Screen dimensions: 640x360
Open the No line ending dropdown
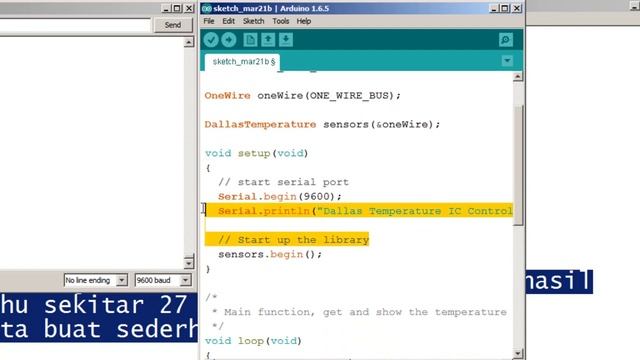point(96,280)
